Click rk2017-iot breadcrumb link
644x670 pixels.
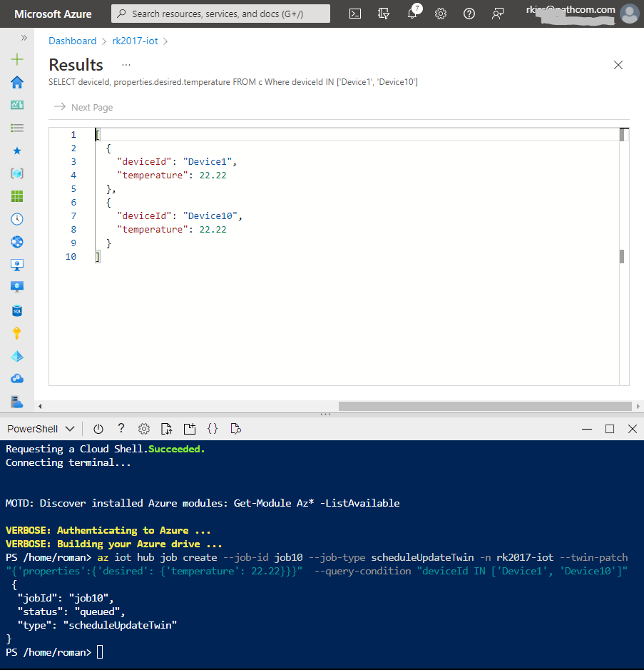135,41
